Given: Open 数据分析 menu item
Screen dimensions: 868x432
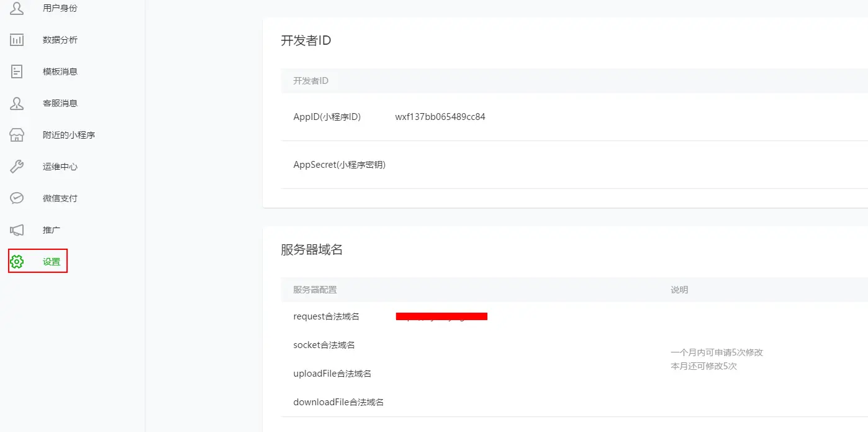Looking at the screenshot, I should pyautogui.click(x=60, y=40).
